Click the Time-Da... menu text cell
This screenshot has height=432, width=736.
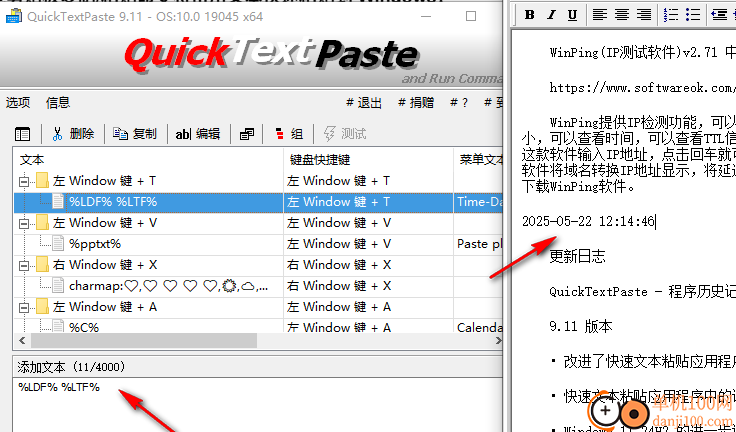[x=478, y=202]
